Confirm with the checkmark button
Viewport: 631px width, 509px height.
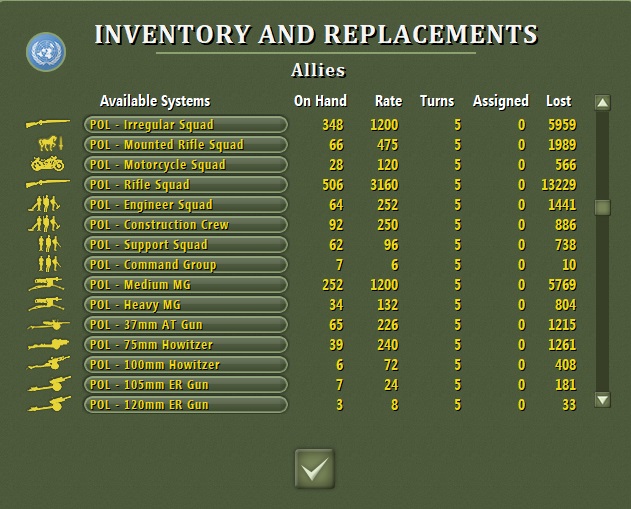[x=315, y=469]
